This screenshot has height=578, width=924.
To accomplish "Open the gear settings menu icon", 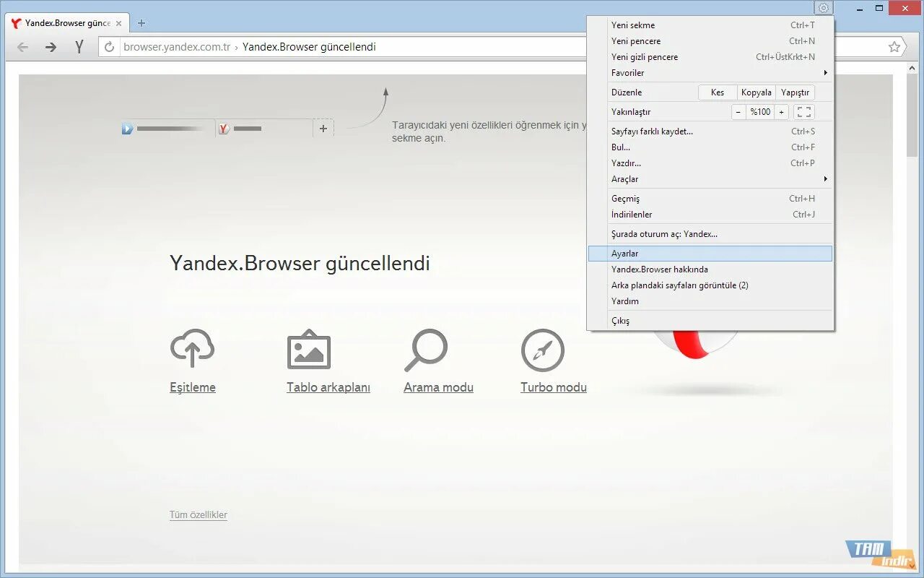I will point(823,8).
